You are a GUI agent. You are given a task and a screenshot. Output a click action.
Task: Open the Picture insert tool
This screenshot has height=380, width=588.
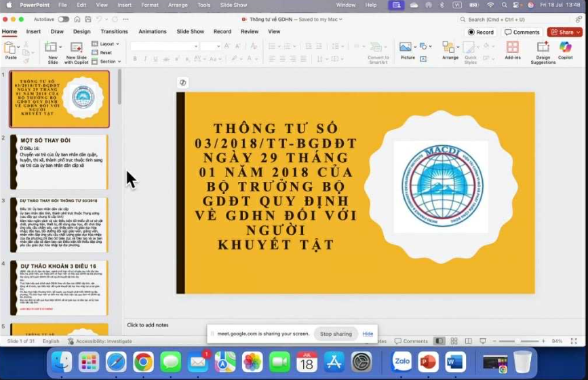point(406,49)
